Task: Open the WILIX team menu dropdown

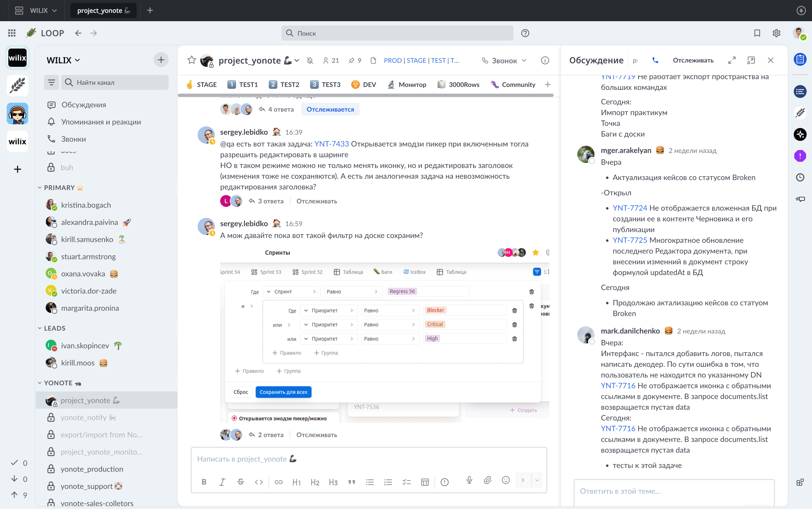Action: point(63,60)
